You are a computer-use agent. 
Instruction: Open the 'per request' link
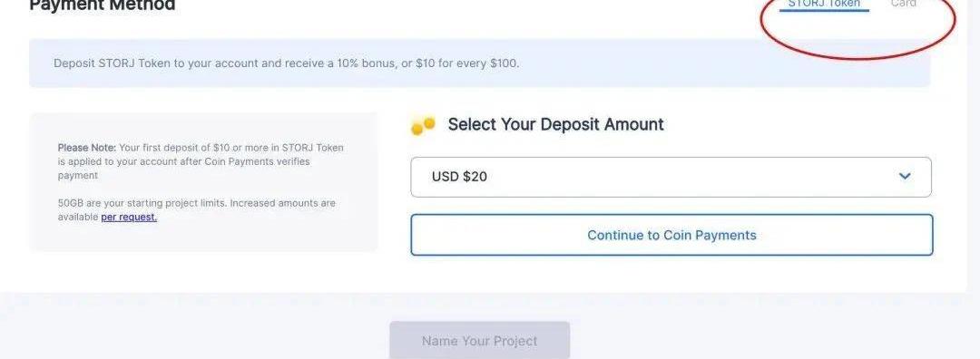click(x=129, y=218)
